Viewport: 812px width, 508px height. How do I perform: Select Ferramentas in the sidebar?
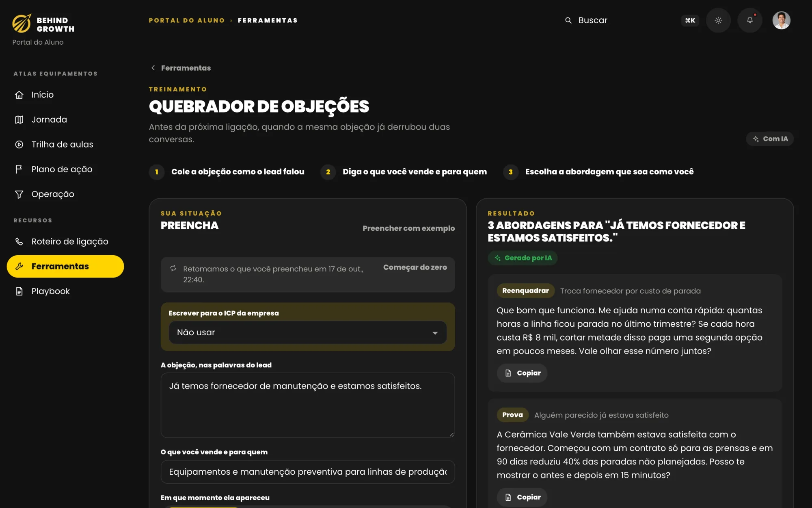click(65, 266)
